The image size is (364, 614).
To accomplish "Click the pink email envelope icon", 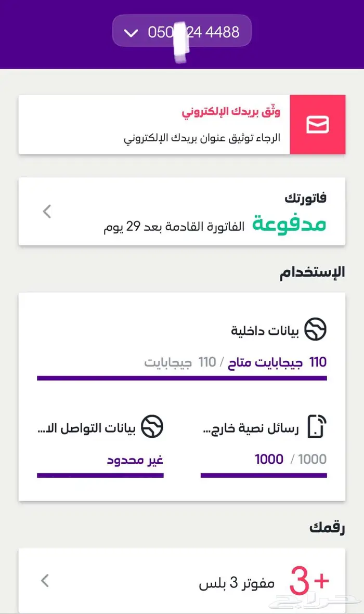I will click(x=317, y=125).
